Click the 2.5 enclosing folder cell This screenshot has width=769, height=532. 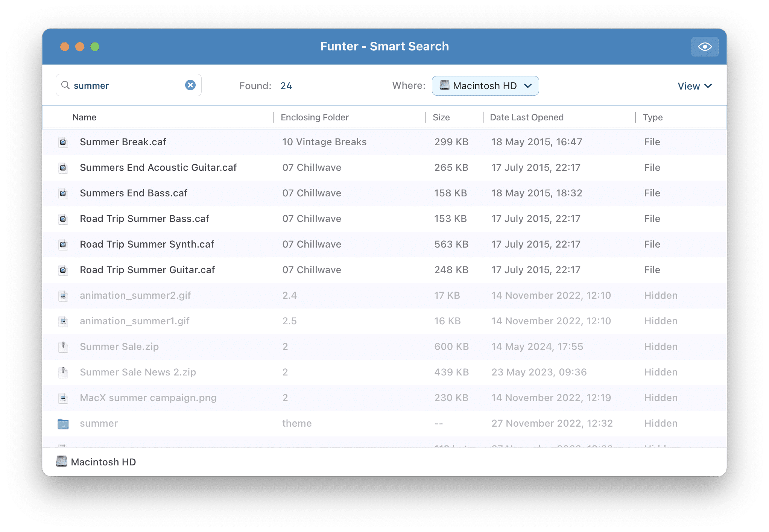coord(290,321)
